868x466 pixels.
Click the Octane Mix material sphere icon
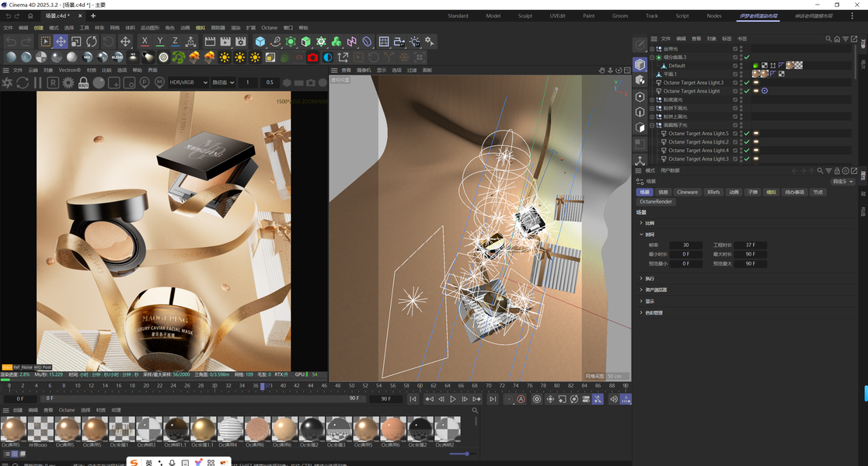pyautogui.click(x=87, y=57)
